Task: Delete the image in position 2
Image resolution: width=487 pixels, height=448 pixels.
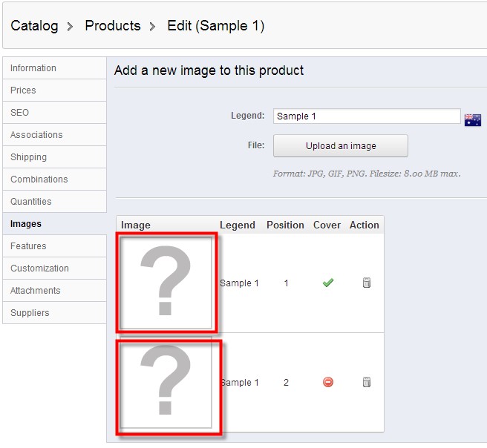Action: click(x=366, y=382)
